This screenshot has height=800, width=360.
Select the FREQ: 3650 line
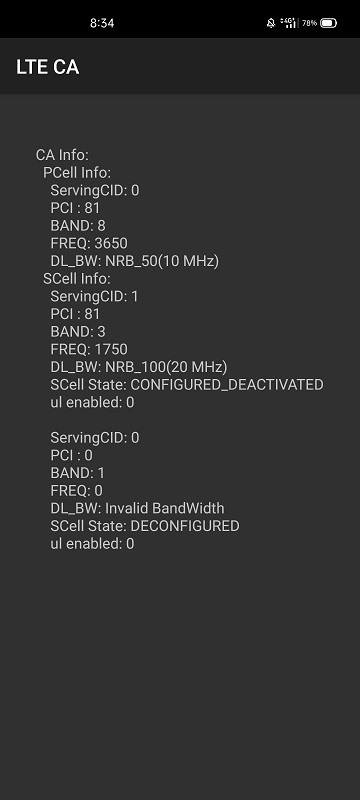click(89, 243)
